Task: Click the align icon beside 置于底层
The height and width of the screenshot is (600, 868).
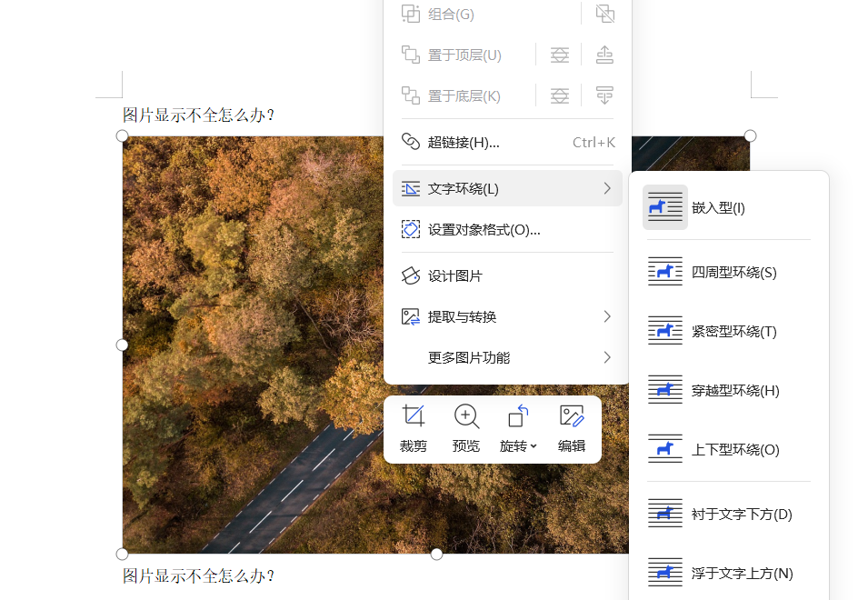Action: click(x=559, y=95)
